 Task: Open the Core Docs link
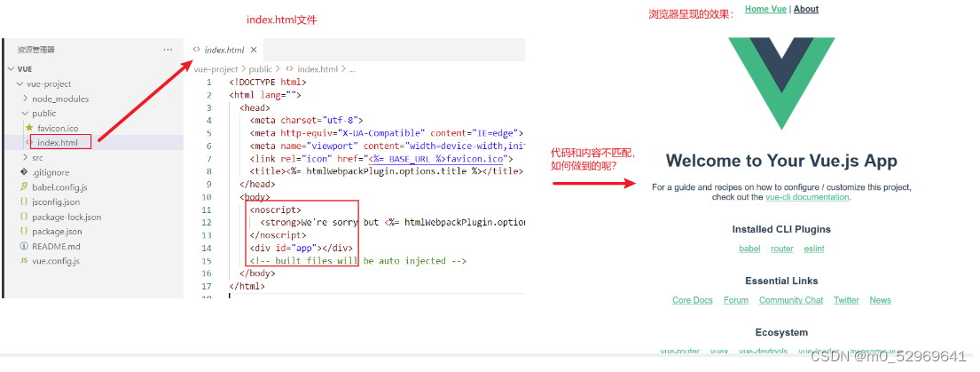693,300
